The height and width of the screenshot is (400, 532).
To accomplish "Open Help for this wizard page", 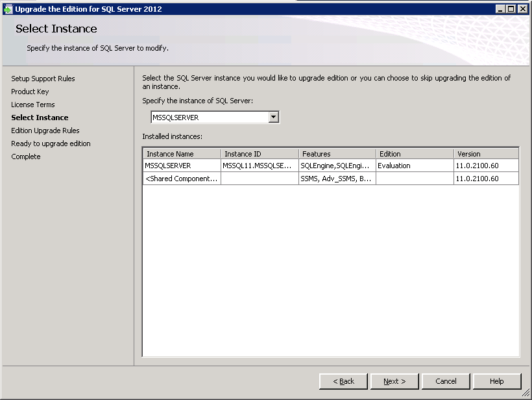I will (497, 381).
